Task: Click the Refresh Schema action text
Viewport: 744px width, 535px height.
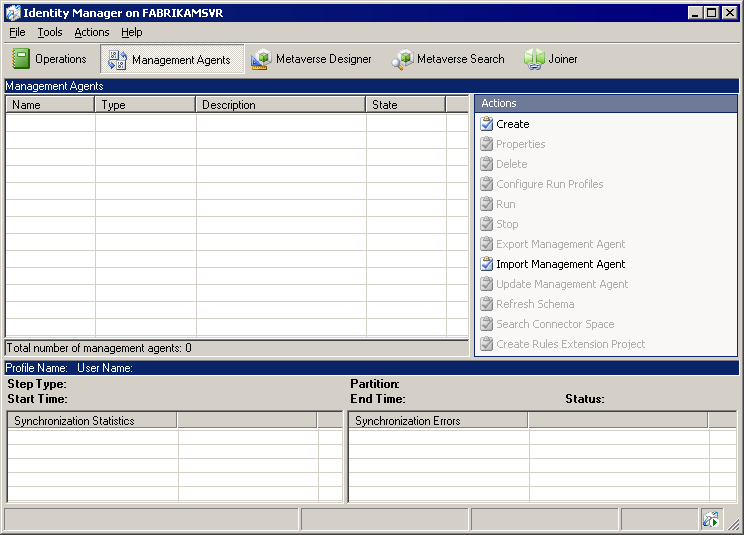Action: (x=535, y=304)
